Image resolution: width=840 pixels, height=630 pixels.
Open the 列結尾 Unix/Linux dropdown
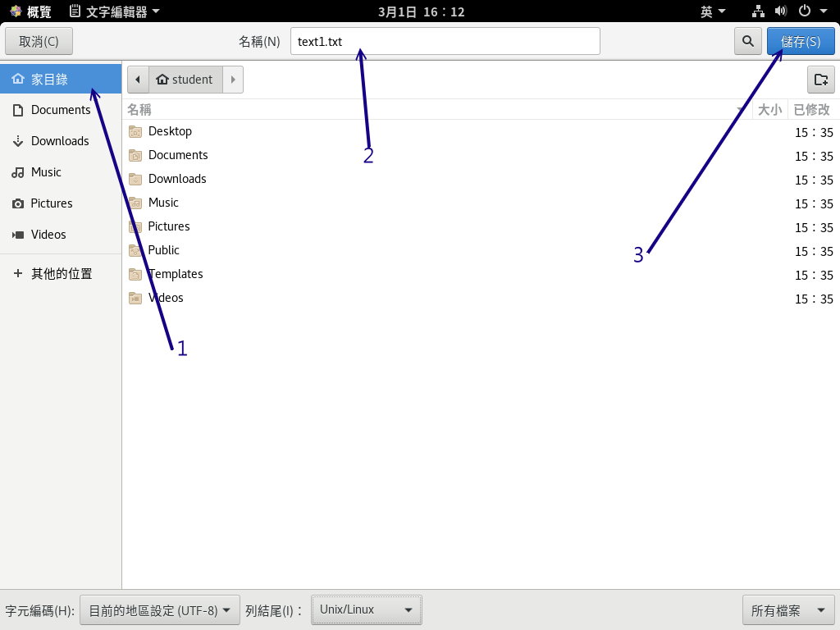tap(366, 609)
